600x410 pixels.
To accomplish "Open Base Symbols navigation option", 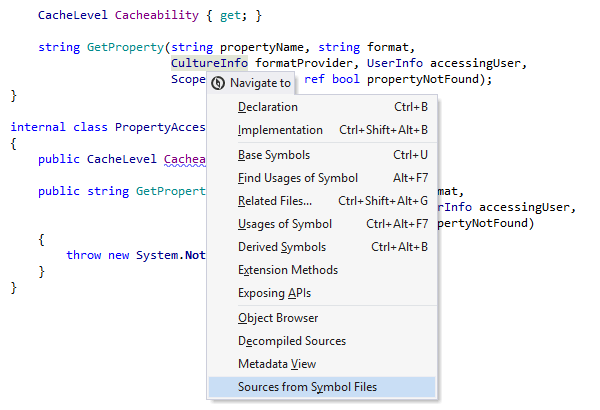I will 273,155.
